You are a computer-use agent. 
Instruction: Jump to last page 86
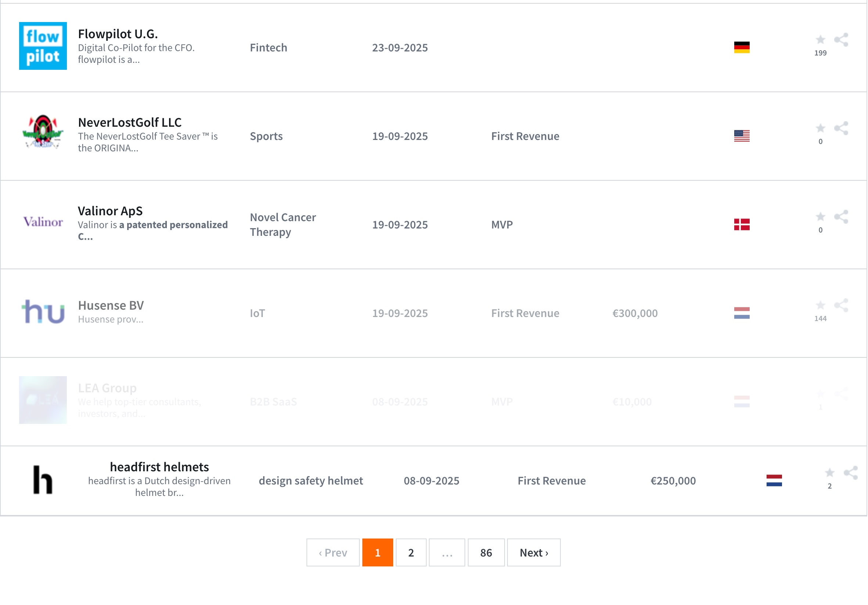click(486, 552)
